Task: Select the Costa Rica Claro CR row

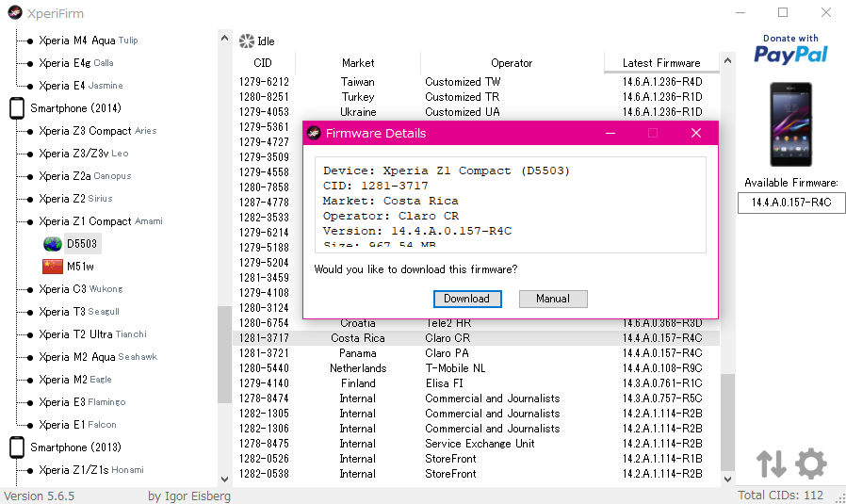Action: pyautogui.click(x=477, y=338)
